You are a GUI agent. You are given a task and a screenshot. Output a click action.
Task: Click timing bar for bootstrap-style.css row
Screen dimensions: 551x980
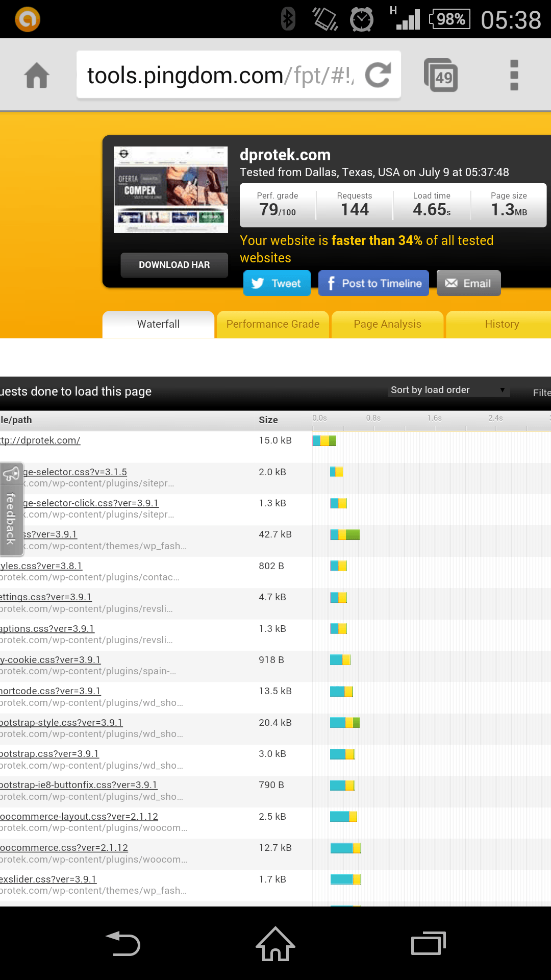point(345,722)
